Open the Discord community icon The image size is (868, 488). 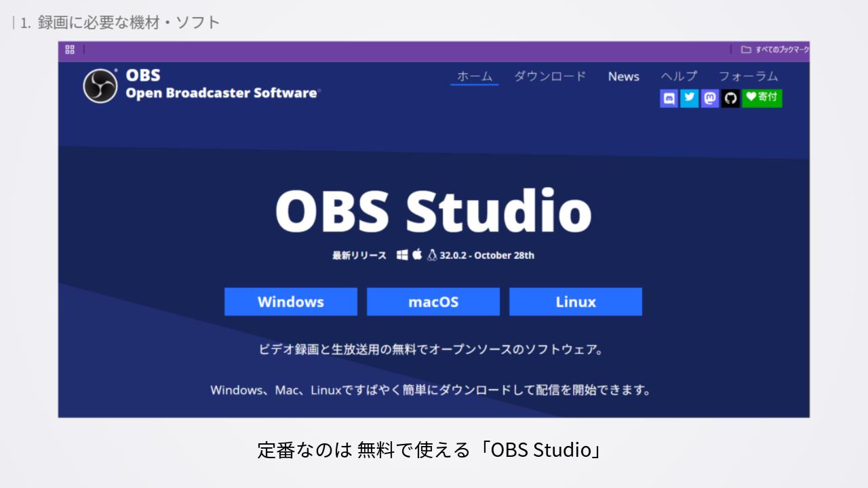coord(669,98)
